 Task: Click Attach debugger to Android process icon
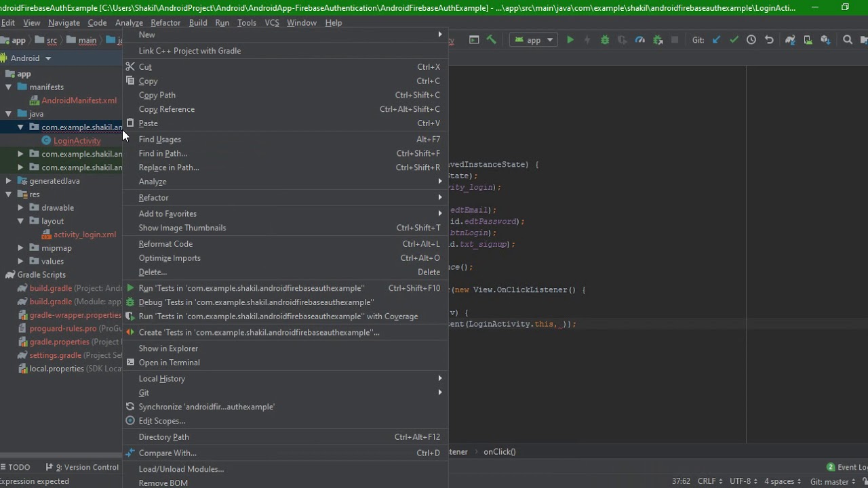click(657, 40)
